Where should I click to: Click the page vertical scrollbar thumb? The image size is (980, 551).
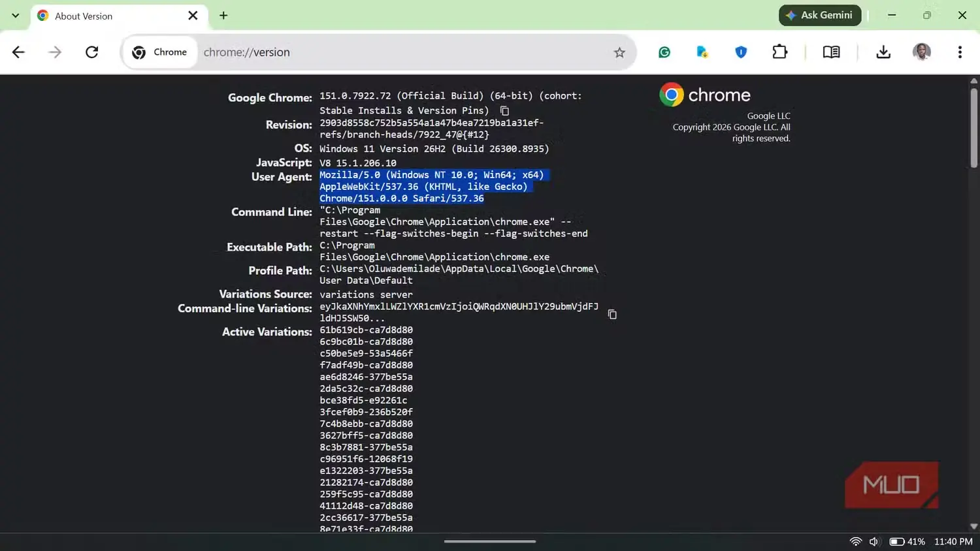[x=974, y=127]
